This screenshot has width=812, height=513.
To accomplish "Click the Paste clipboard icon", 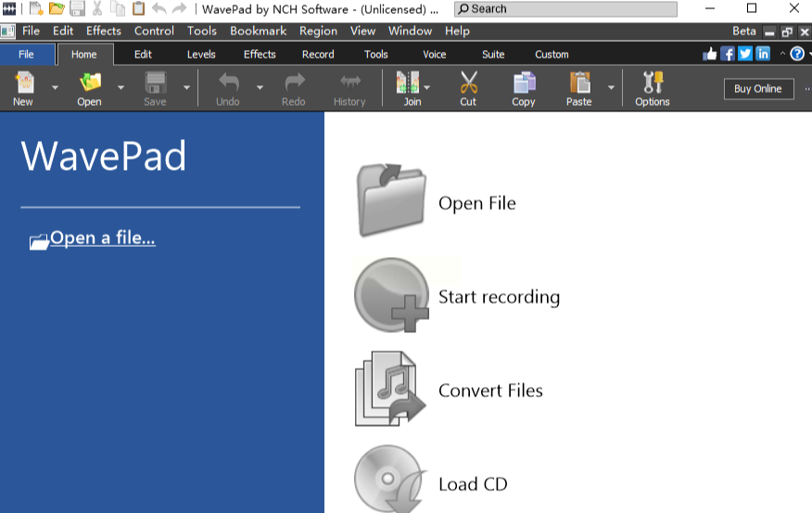I will point(579,83).
